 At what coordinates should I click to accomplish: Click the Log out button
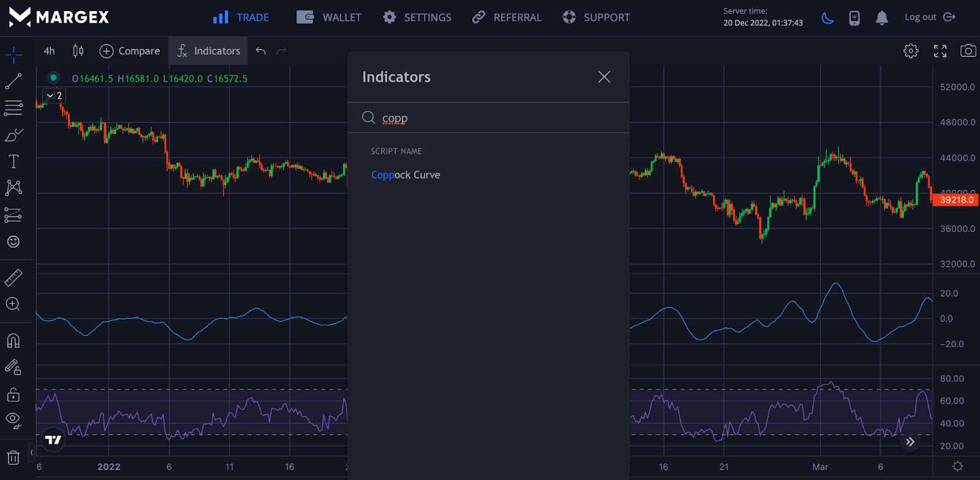coord(929,17)
